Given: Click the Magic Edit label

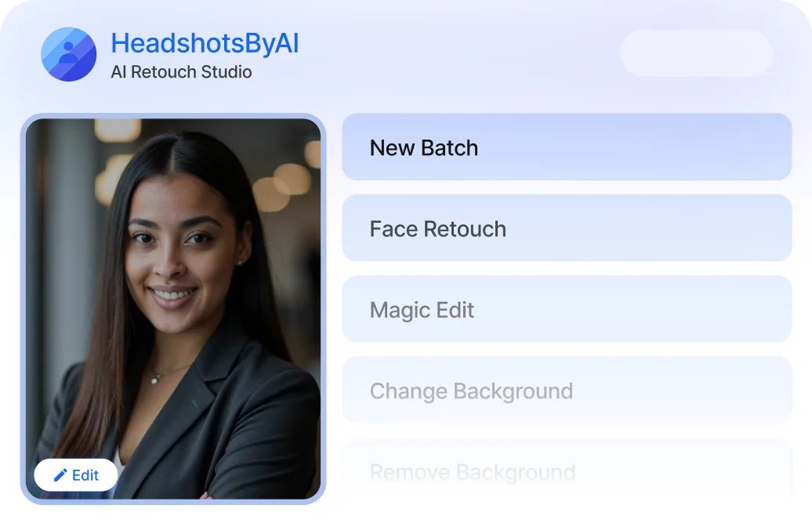Looking at the screenshot, I should tap(422, 309).
